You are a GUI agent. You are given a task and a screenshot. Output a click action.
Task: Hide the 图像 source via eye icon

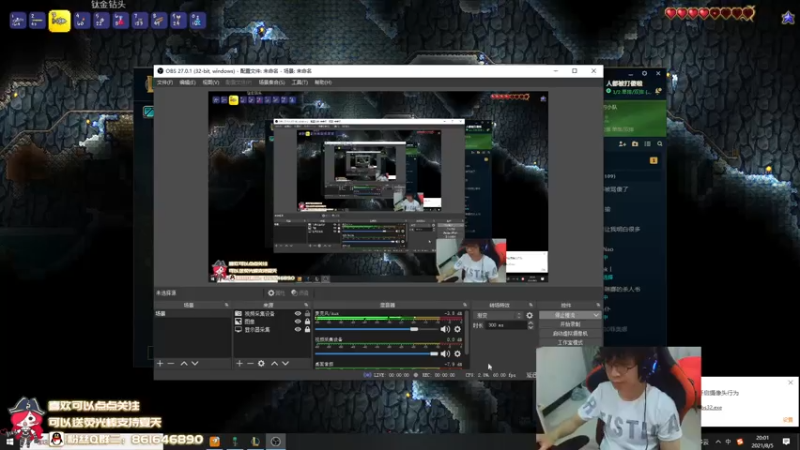(x=298, y=321)
